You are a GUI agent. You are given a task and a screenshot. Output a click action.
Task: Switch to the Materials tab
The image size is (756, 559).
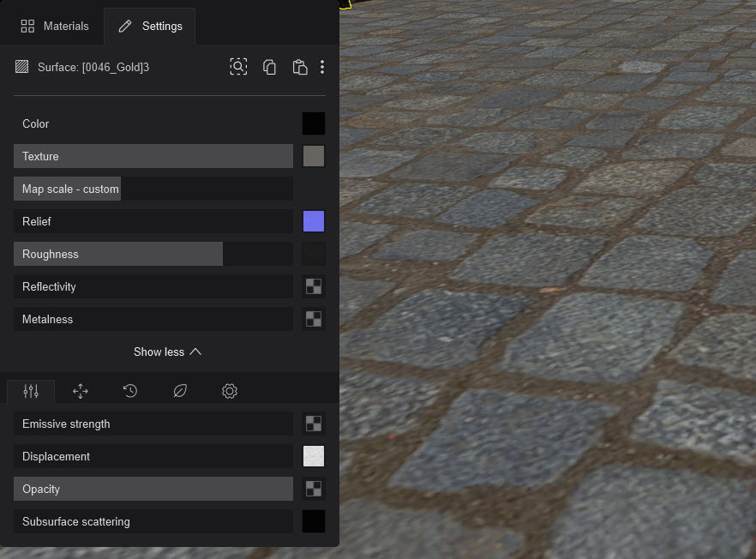click(54, 26)
